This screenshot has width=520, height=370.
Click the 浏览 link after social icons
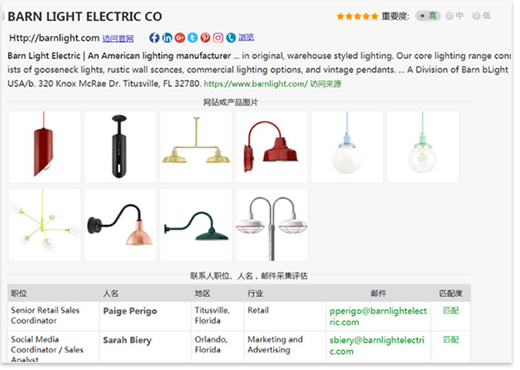coord(246,37)
